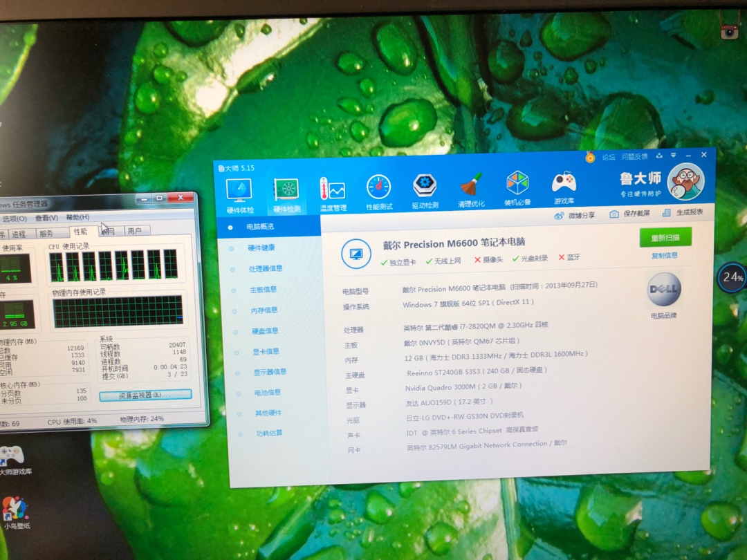The height and width of the screenshot is (560, 747).
Task: Click 保存截屏 to save a screenshot
Action: [630, 214]
